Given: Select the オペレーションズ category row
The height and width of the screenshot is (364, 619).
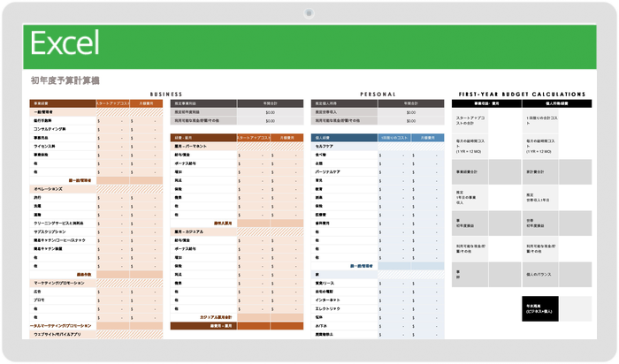Looking at the screenshot, I should point(49,188).
